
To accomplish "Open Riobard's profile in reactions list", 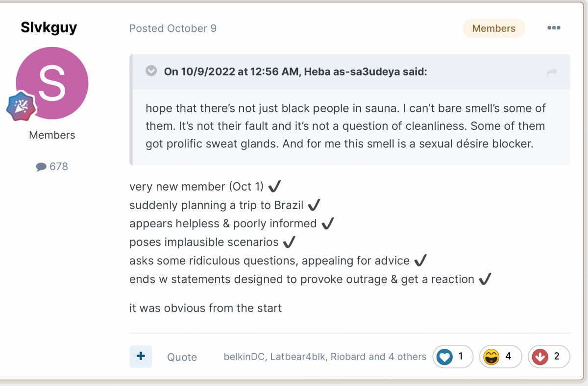I will coord(348,357).
